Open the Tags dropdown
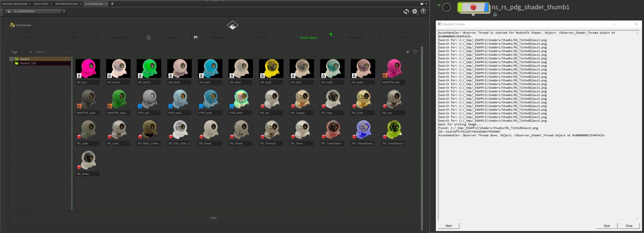 21,52
